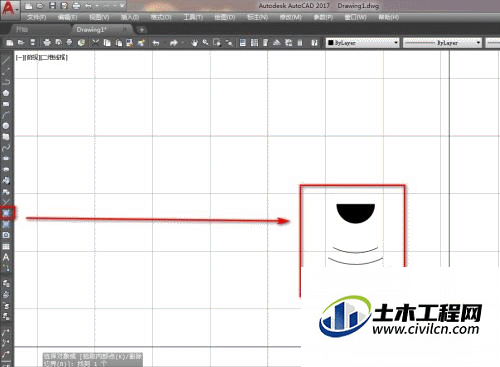
Task: Select the Polygon tool
Action: [x=6, y=93]
